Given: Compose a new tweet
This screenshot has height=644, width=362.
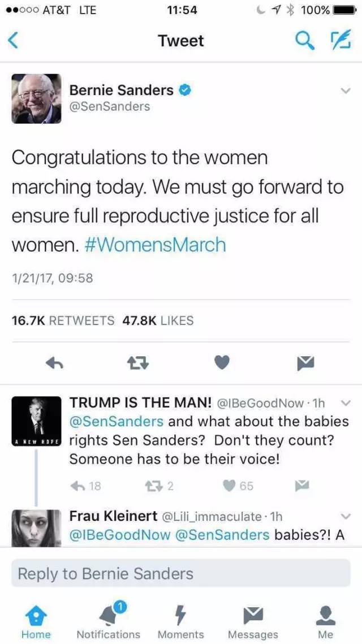Looking at the screenshot, I should point(339,40).
